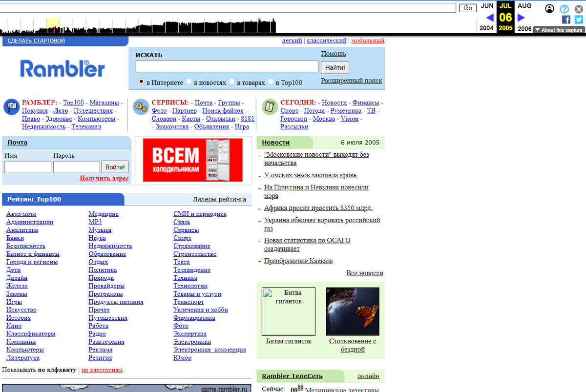This screenshot has height=392, width=586.
Task: Select the 'в товарах' search radio button
Action: coord(231,82)
